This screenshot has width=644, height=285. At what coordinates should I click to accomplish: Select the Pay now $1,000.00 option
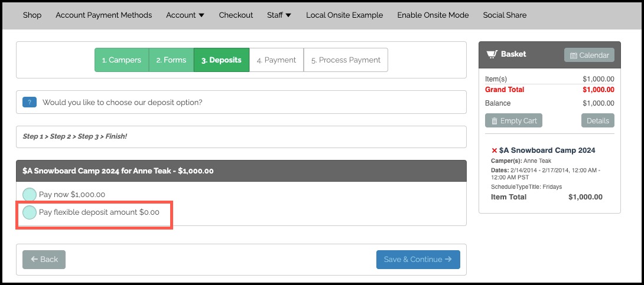tap(30, 195)
